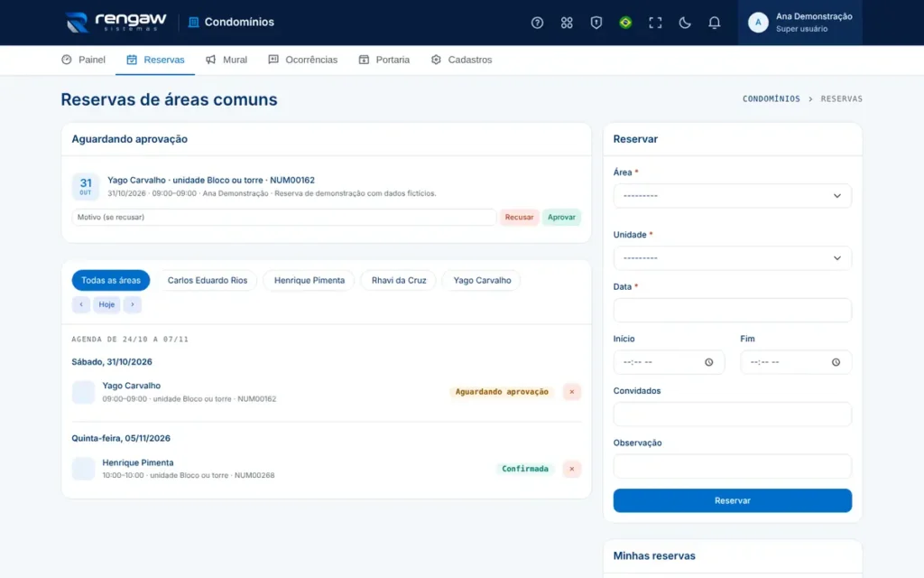Go to previous agenda period arrow
This screenshot has height=578, width=924.
point(80,304)
